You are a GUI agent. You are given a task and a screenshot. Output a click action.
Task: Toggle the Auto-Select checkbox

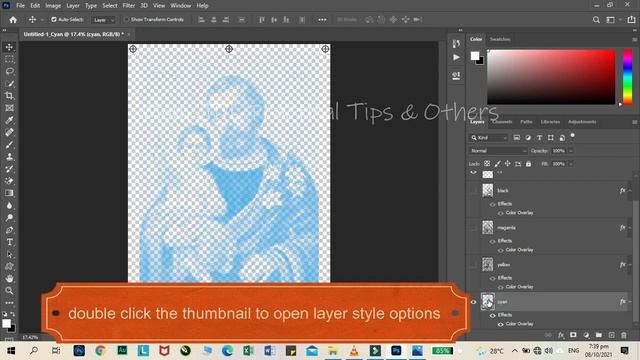pos(54,20)
